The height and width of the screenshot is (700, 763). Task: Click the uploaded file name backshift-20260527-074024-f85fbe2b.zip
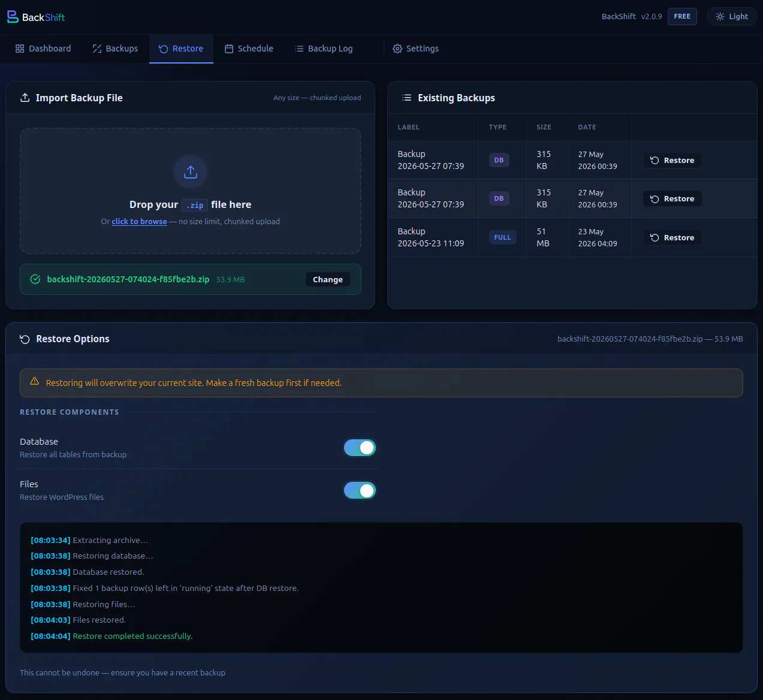pos(128,279)
